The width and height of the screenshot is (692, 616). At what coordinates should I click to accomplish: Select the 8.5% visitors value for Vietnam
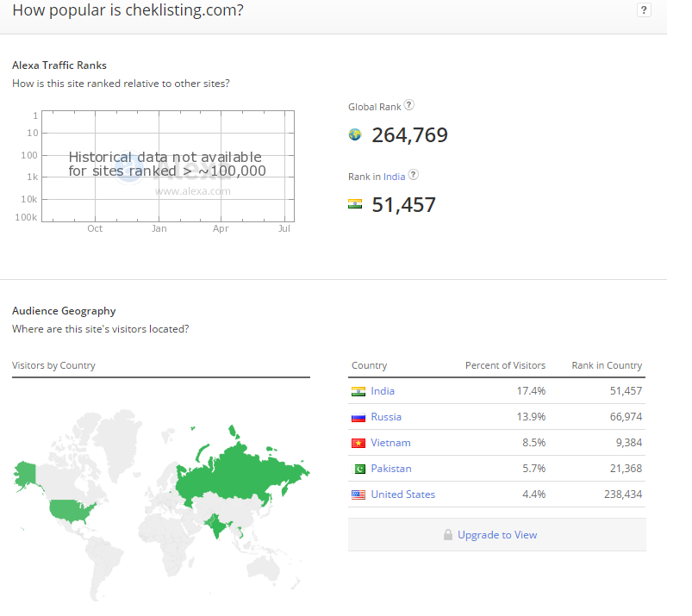click(534, 443)
